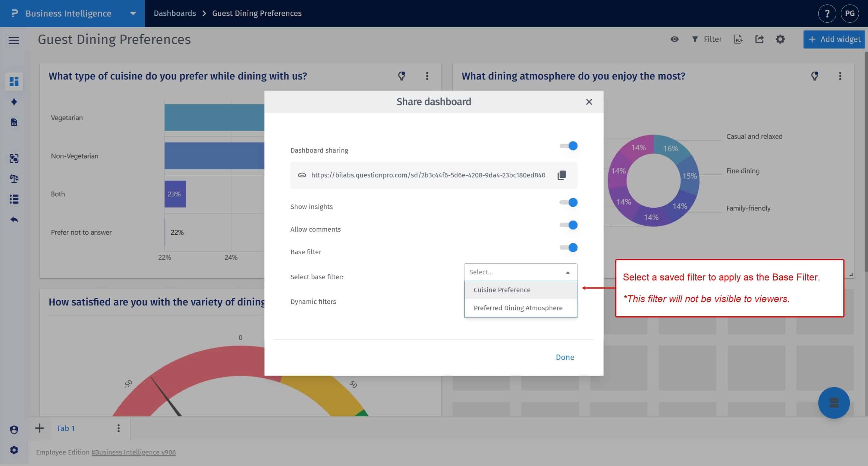Switch to Tab 1
The height and width of the screenshot is (466, 868).
[65, 428]
